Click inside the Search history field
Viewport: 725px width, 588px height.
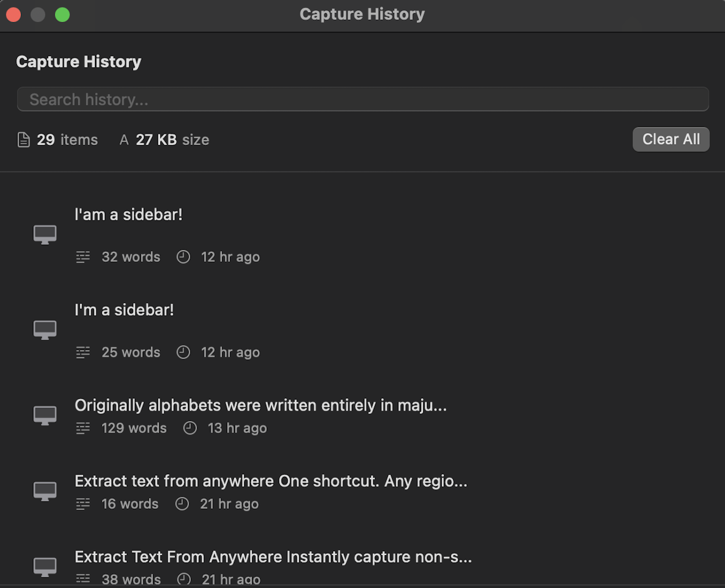coord(362,99)
